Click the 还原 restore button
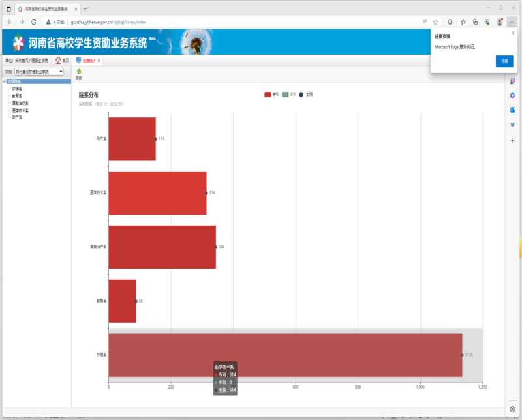 click(x=504, y=61)
